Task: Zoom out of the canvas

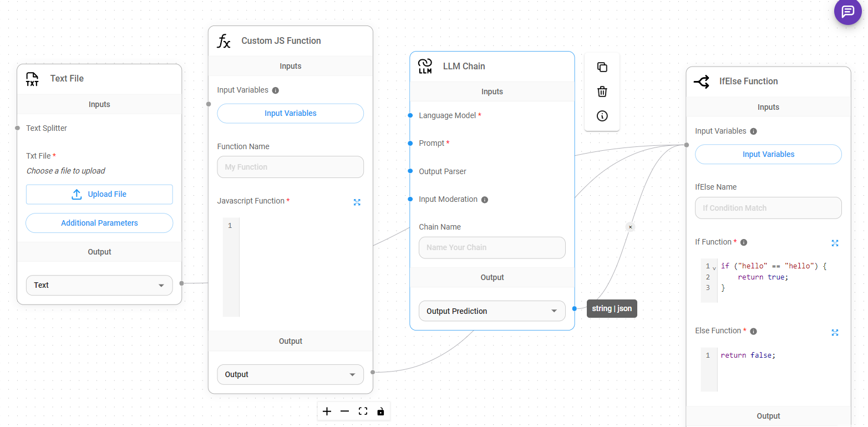Action: [x=345, y=411]
